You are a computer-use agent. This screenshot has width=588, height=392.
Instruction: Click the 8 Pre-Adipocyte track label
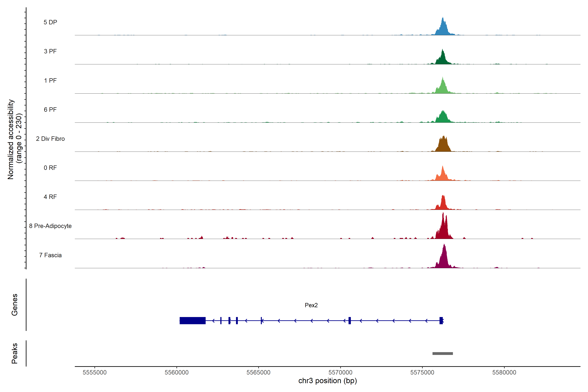click(x=50, y=226)
